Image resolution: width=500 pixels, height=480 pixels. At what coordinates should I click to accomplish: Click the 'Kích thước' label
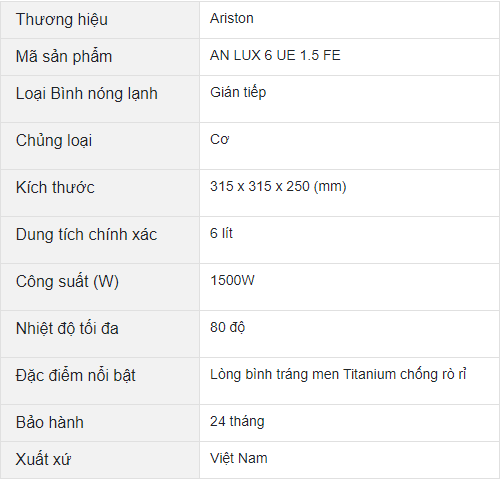tap(55, 187)
